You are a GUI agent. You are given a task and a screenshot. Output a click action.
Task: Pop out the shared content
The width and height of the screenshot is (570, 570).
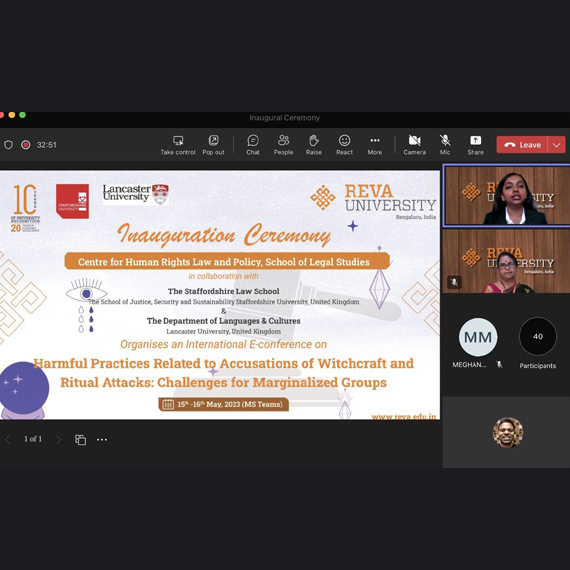(213, 145)
